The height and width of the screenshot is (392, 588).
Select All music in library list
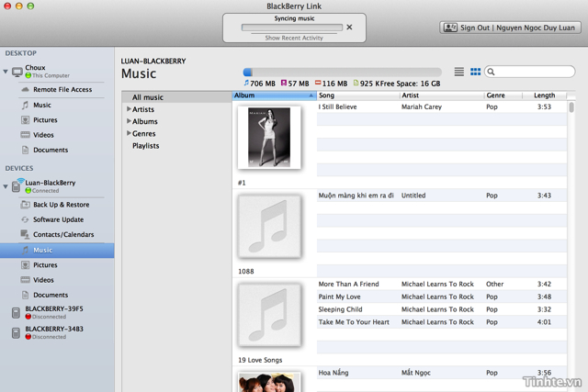[x=148, y=97]
